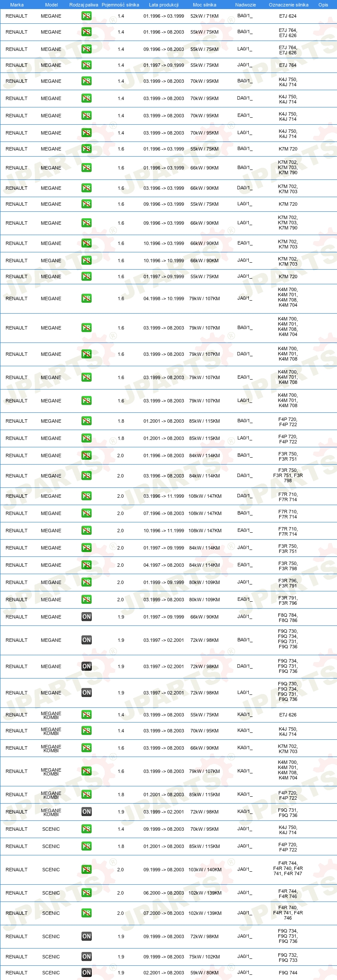Click the Pojemność silnika column header
Image resolution: width=337 pixels, height=980 pixels.
coord(120,5)
